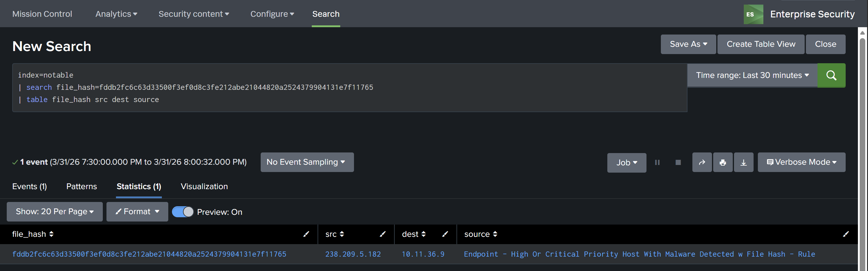
Task: Click Create Table View button
Action: 761,44
